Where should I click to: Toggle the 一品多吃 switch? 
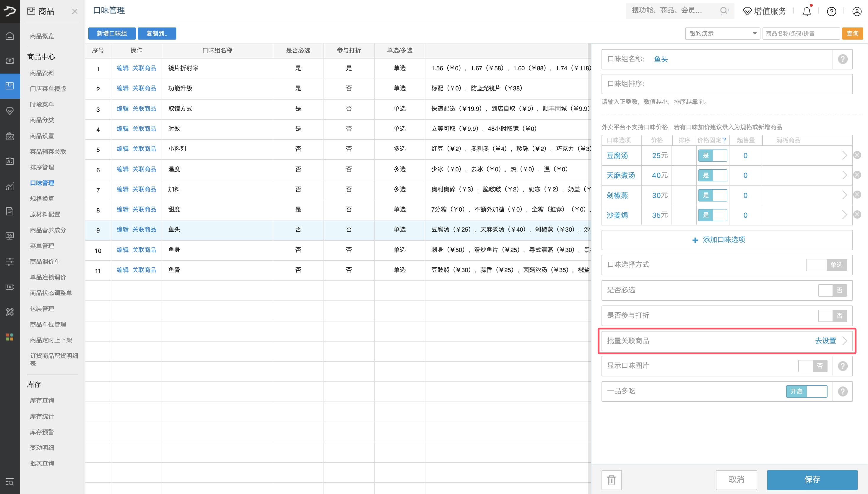(806, 391)
